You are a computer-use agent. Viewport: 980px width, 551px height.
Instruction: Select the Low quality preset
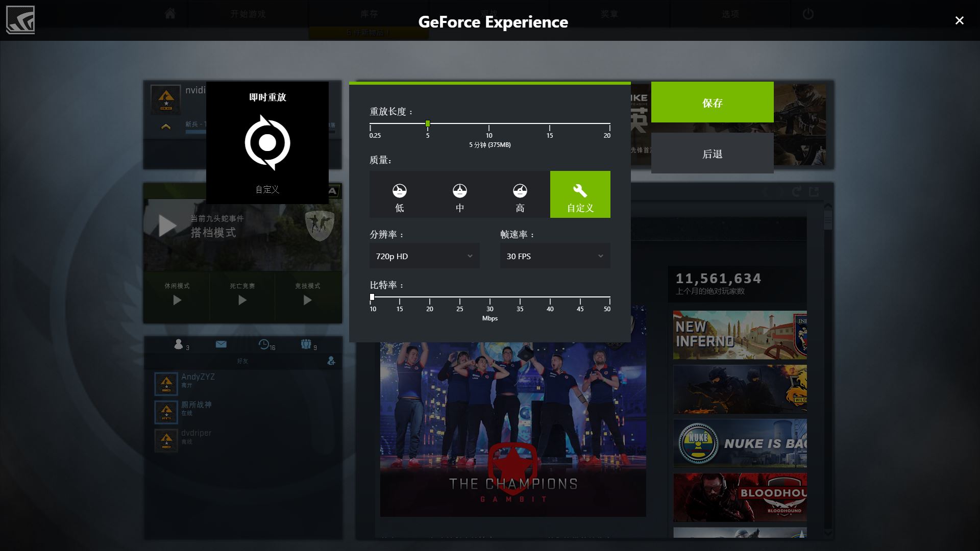(x=400, y=195)
